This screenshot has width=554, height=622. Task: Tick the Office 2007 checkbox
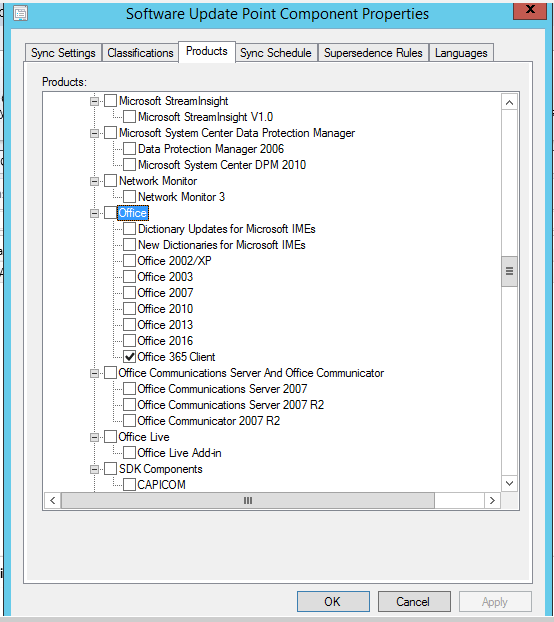pyautogui.click(x=129, y=293)
